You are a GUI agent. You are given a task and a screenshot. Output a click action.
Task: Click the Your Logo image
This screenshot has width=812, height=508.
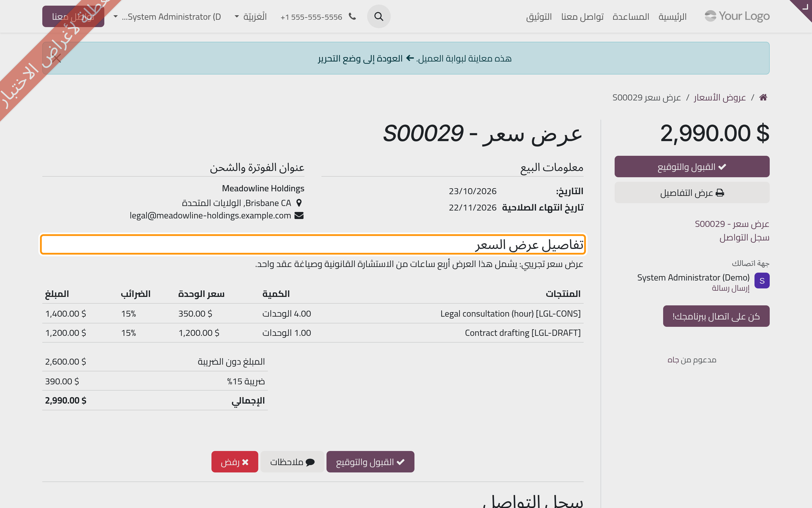point(737,16)
